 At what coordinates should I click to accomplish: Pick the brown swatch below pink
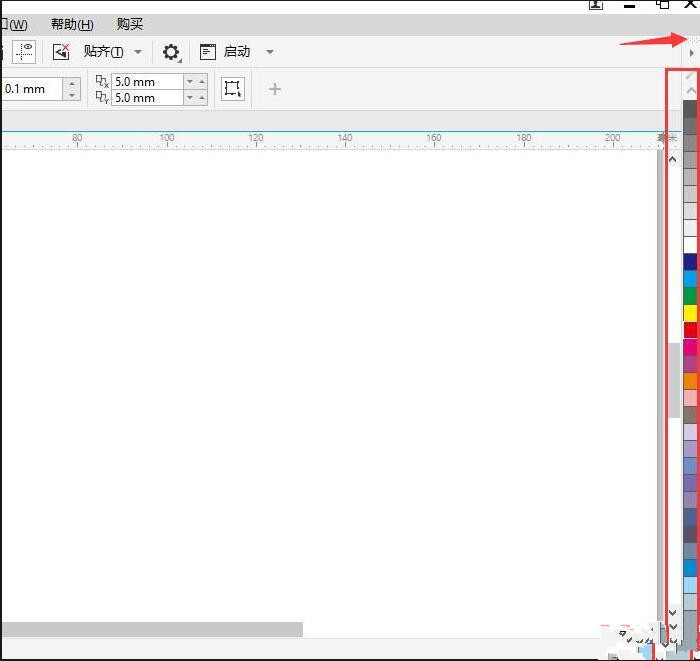point(690,415)
